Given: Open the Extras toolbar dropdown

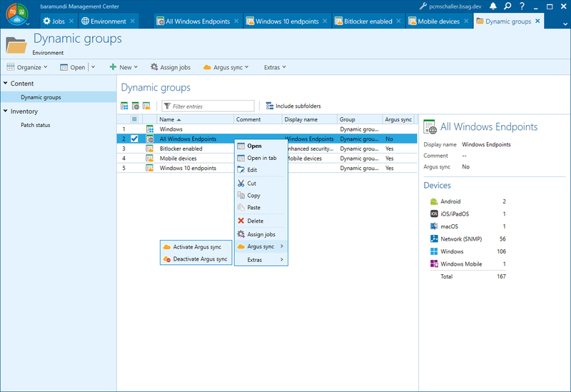Looking at the screenshot, I should [275, 67].
